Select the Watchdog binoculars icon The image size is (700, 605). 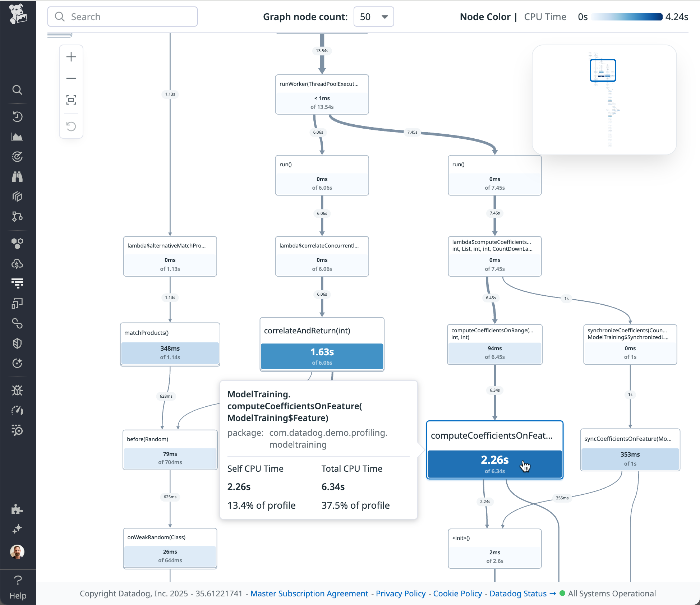point(18,176)
